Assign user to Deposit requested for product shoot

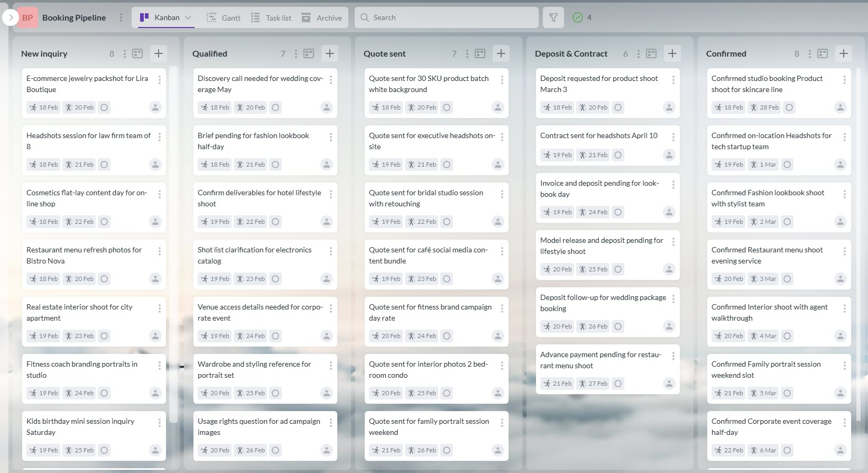[669, 107]
